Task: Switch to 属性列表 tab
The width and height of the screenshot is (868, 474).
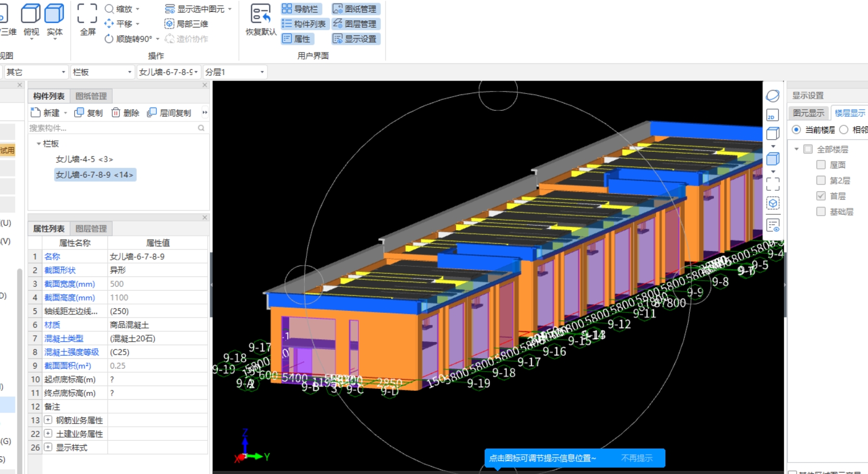Action: click(49, 229)
